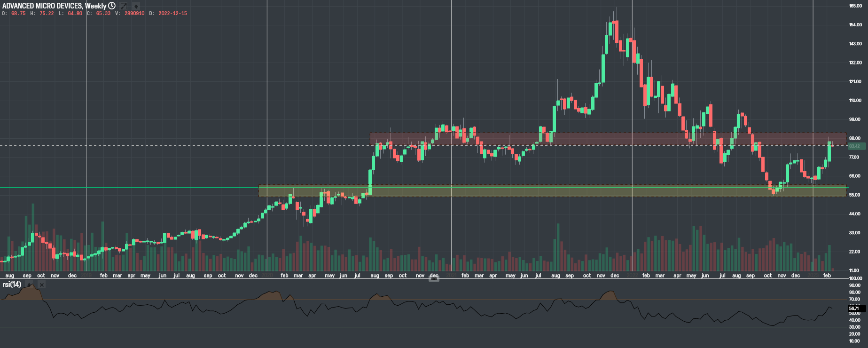Viewport: 868px width, 348px height.
Task: Move the rsi(14) pane up
Action: coord(30,285)
